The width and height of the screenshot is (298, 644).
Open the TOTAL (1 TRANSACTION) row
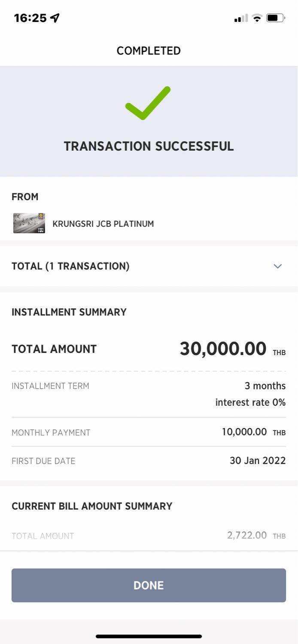[x=149, y=266]
